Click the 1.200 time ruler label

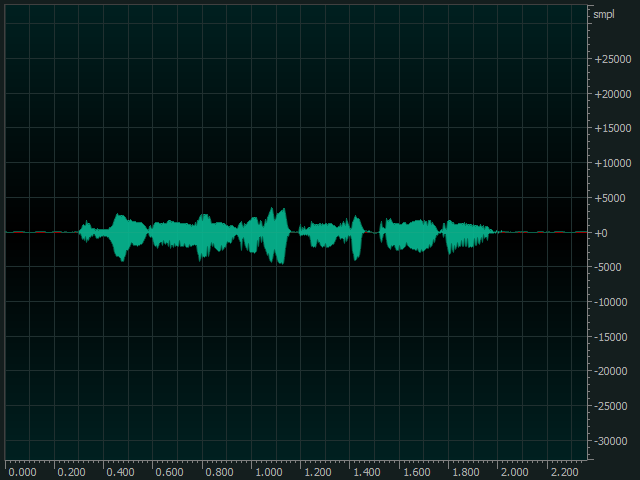[318, 473]
